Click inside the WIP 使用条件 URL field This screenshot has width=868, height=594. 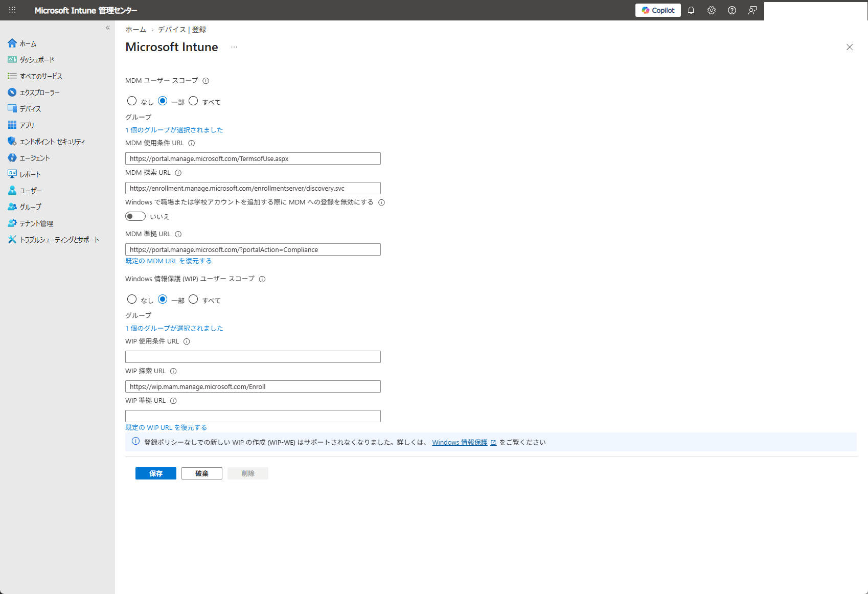click(x=253, y=356)
